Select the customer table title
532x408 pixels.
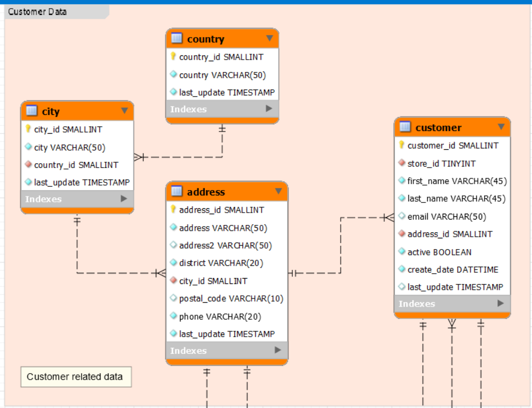pyautogui.click(x=438, y=128)
